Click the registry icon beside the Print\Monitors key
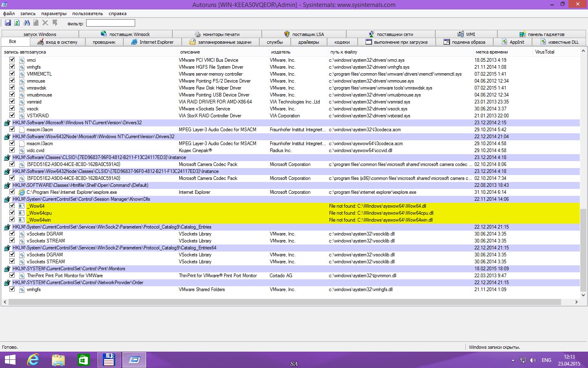Viewport: 588px width, 368px height. 7,269
